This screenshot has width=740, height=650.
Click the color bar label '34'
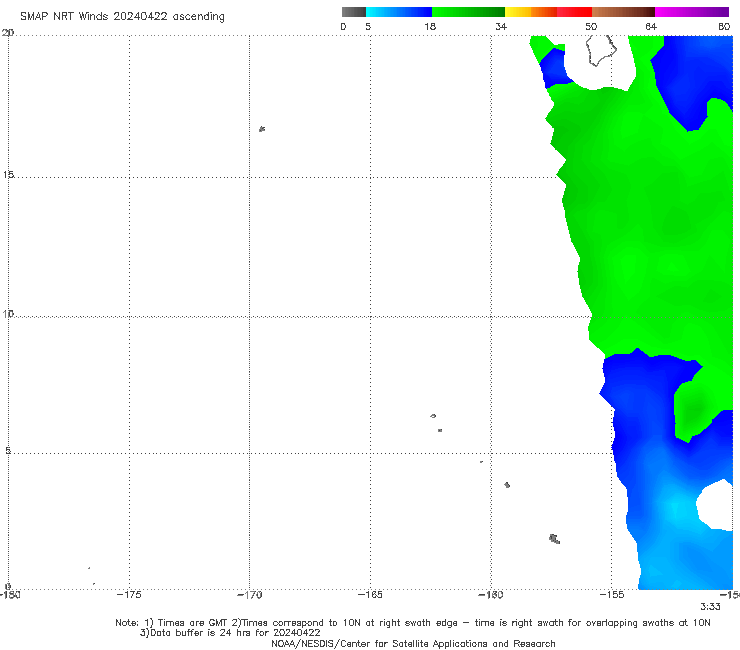501,26
